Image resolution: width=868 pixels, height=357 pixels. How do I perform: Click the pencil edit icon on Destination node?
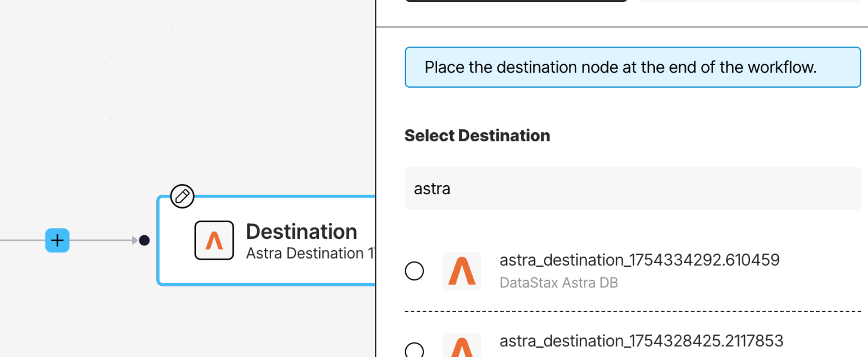(182, 196)
